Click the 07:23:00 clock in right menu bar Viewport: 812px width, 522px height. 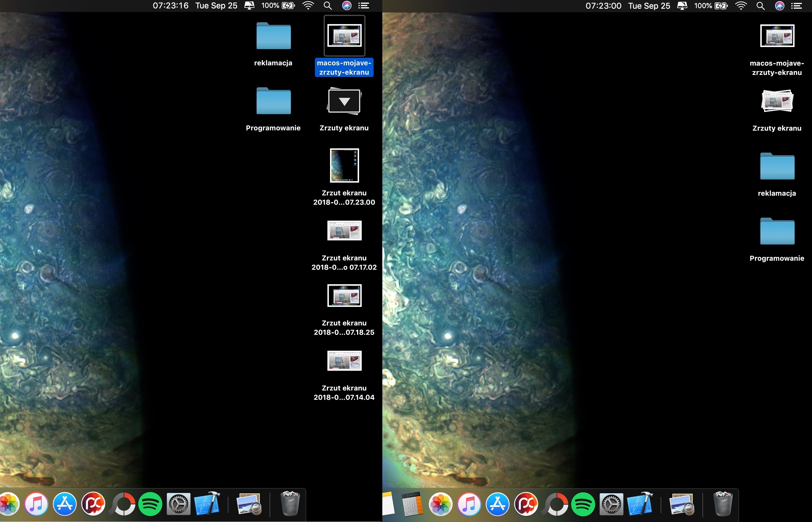click(603, 6)
